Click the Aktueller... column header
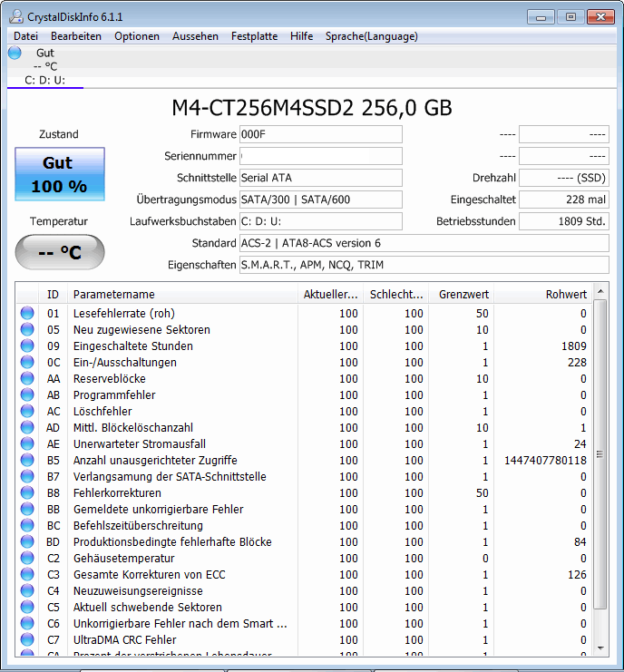 (330, 295)
